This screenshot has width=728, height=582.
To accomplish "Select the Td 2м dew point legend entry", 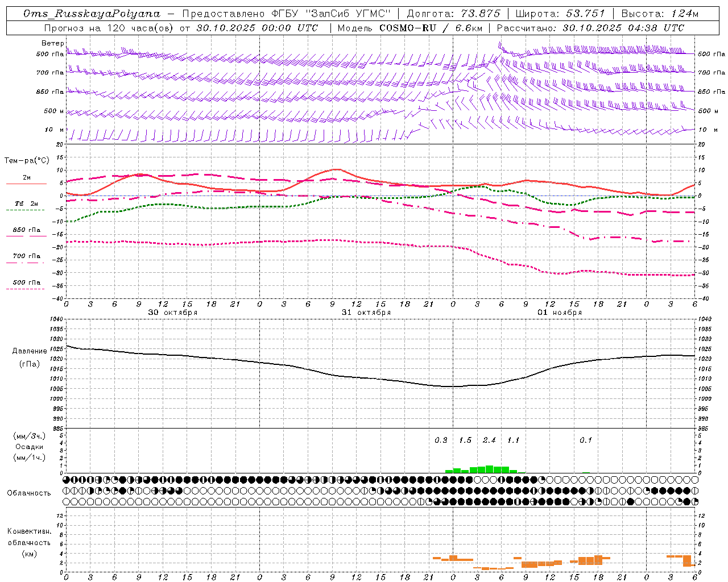I will pos(26,203).
